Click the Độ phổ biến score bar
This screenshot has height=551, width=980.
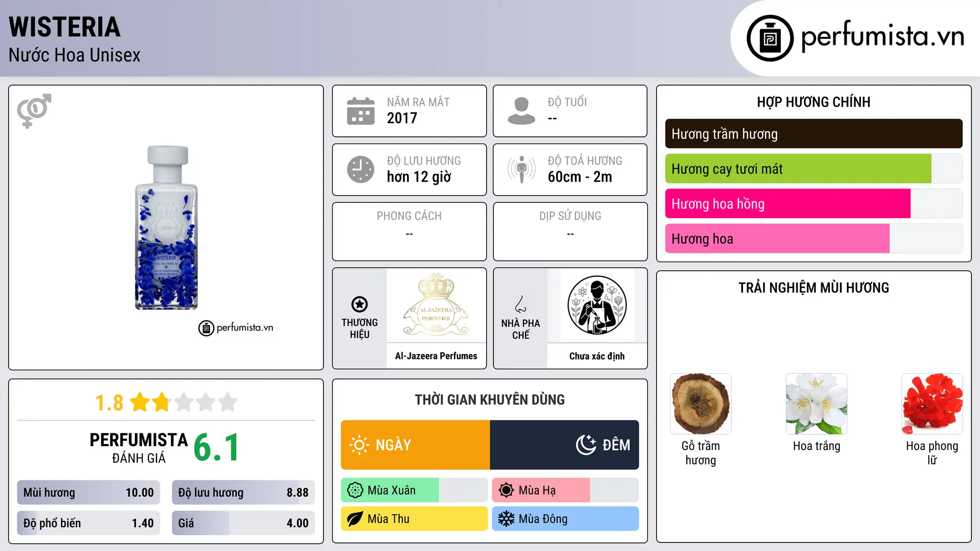(x=89, y=523)
